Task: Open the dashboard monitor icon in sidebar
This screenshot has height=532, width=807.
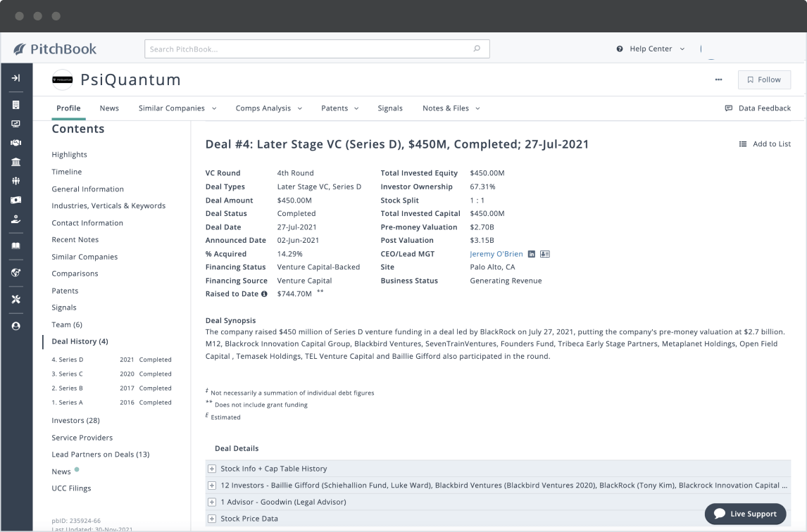Action: click(16, 124)
